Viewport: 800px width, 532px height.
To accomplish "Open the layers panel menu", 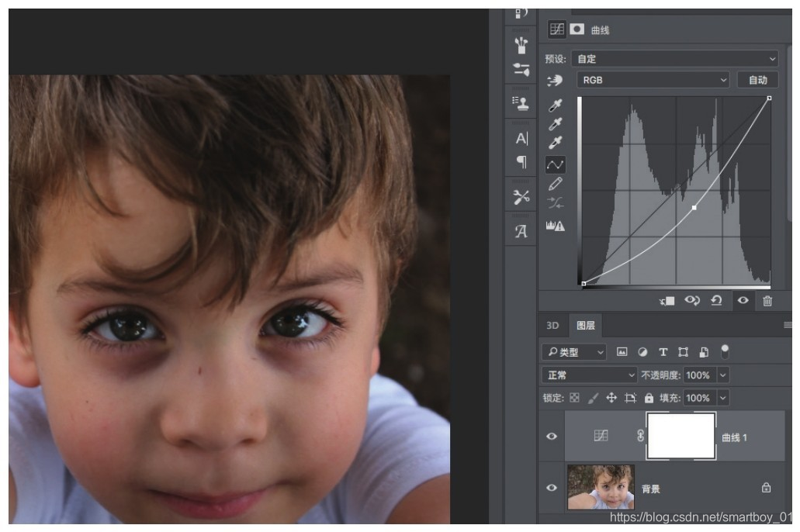I will tap(788, 325).
